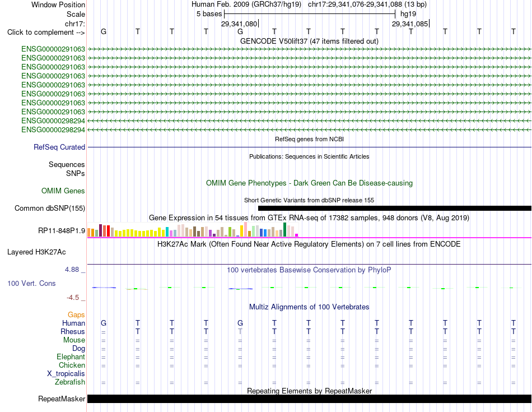
Task: Click the chr17:29,341,076-29,341,088 (13 bp) position text
Action: point(367,4)
